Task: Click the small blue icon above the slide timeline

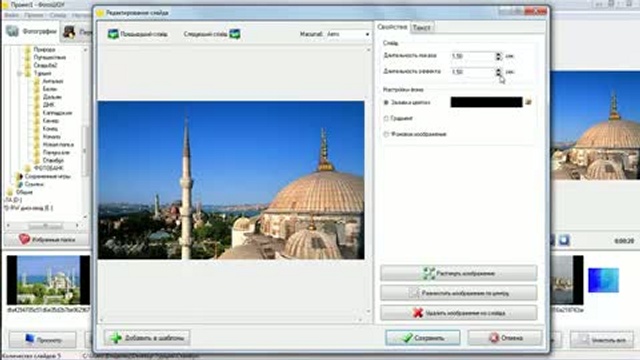Action: point(564,240)
